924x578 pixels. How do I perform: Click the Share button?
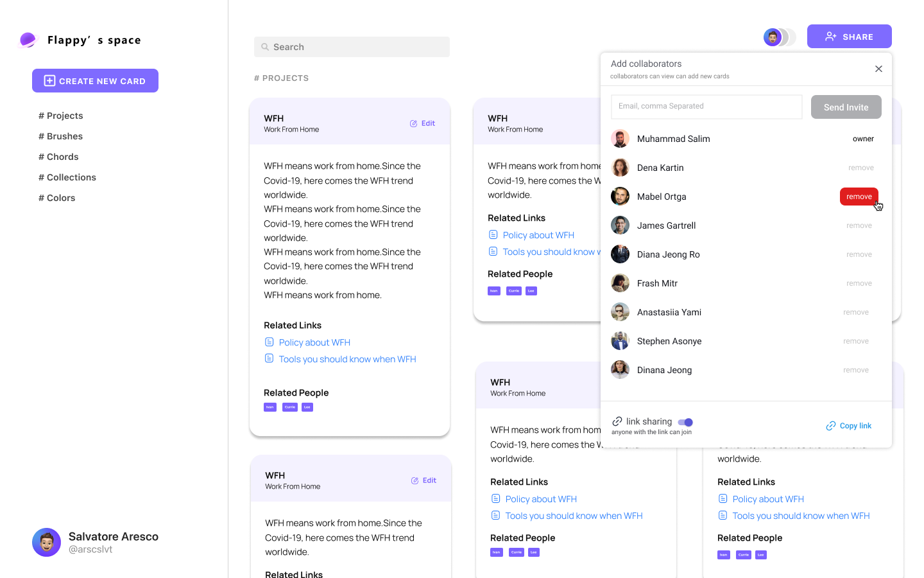click(850, 36)
